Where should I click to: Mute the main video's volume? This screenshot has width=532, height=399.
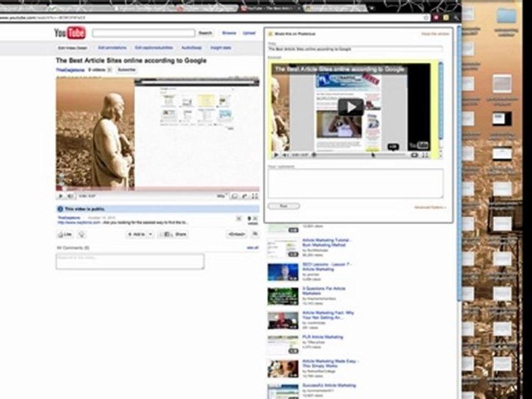[70, 196]
